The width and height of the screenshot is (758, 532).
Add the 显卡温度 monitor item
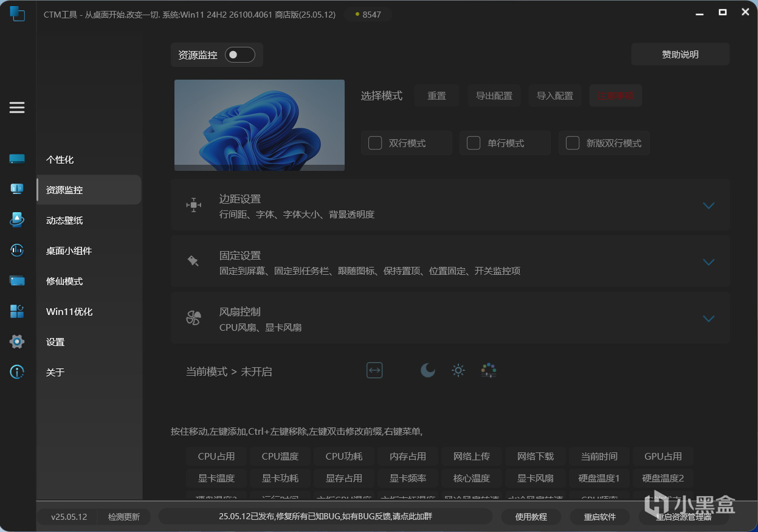click(216, 478)
